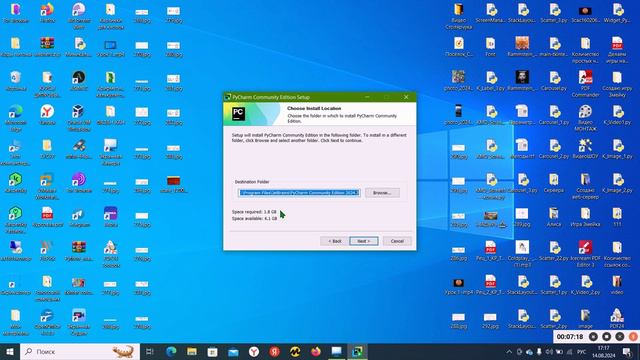Select the Игра Змейка folder
This screenshot has width=640, height=360.
[585, 217]
